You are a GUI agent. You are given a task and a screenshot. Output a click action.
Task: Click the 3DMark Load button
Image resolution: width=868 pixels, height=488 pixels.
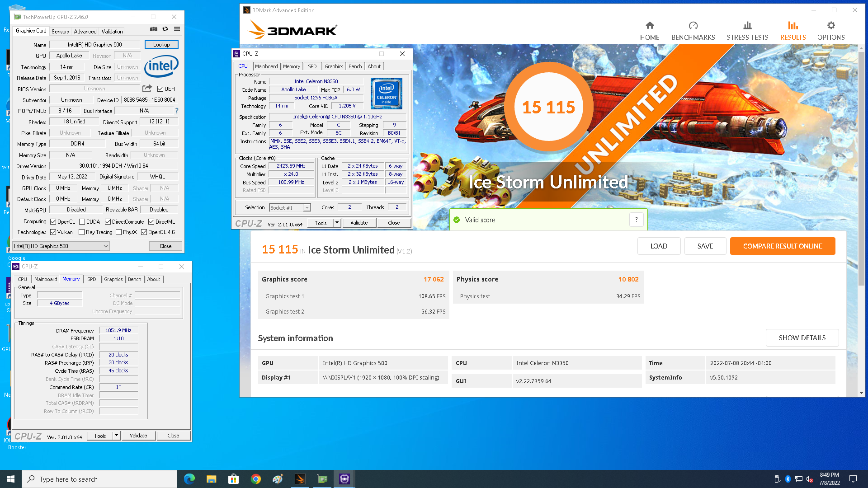(x=659, y=246)
